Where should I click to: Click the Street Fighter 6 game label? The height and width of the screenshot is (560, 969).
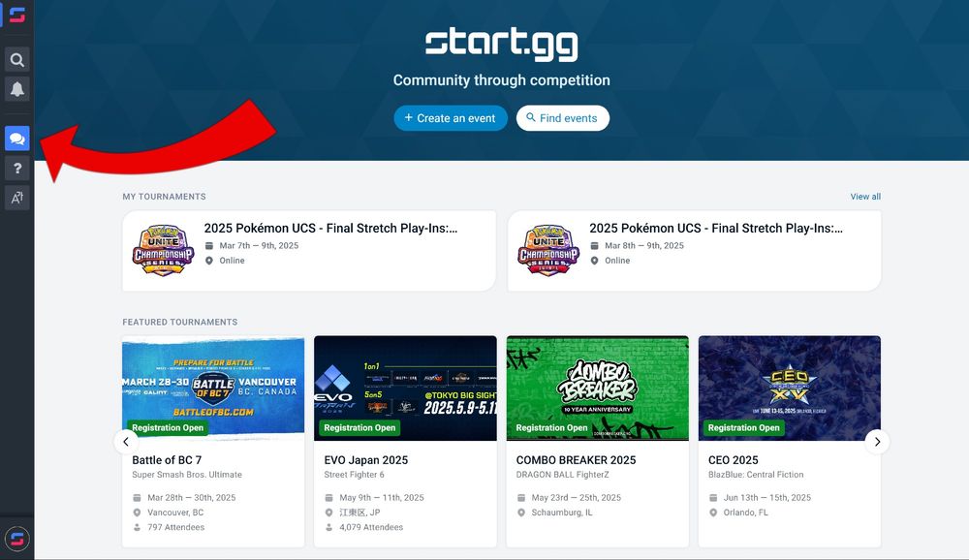tap(354, 475)
